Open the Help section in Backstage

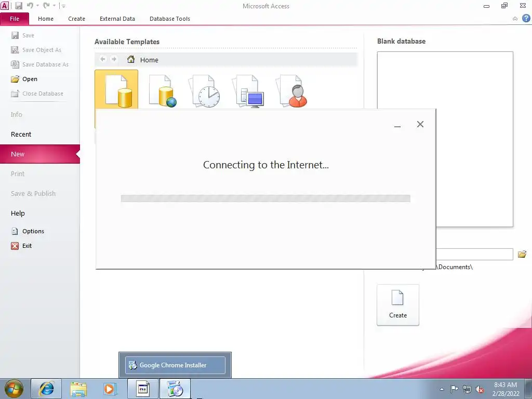tap(18, 213)
